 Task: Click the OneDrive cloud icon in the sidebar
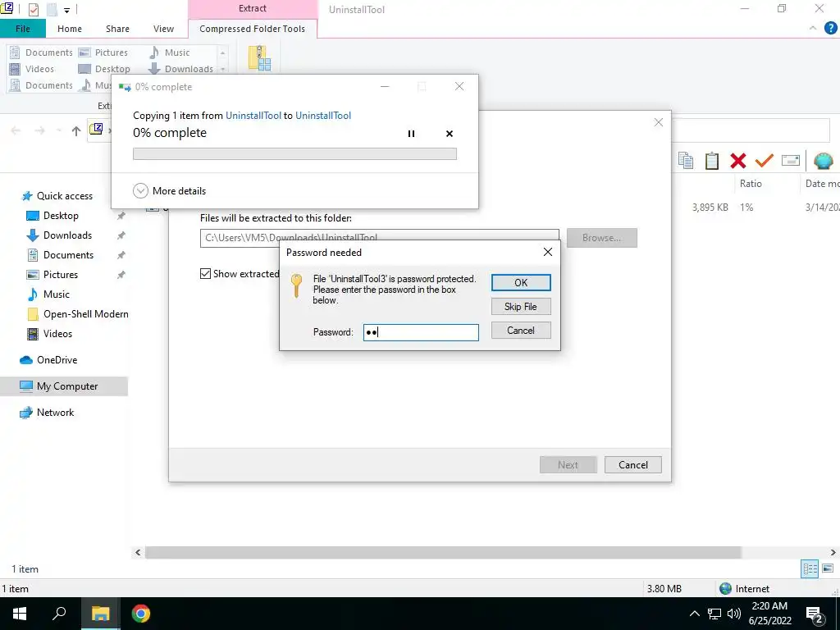(25, 360)
